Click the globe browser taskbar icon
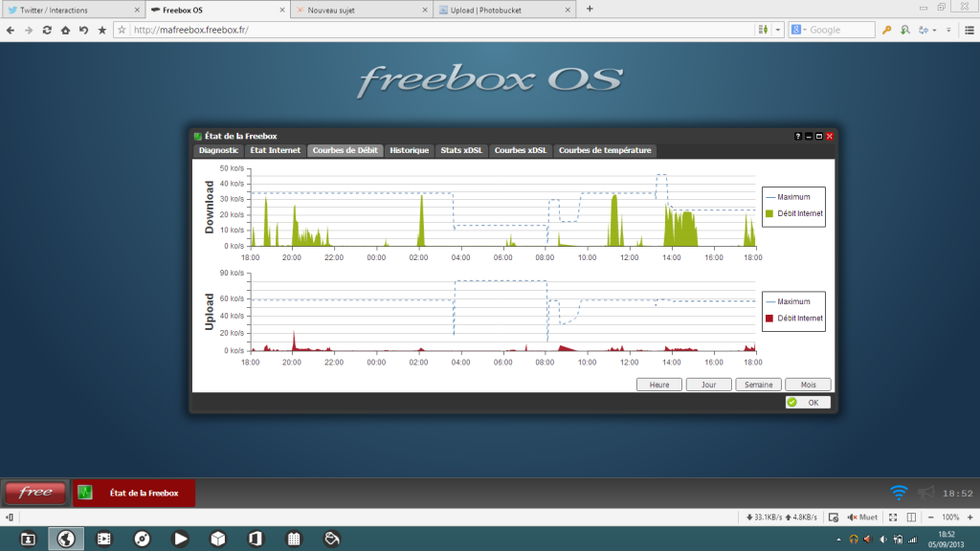Viewport: 980px width, 551px height. click(66, 539)
